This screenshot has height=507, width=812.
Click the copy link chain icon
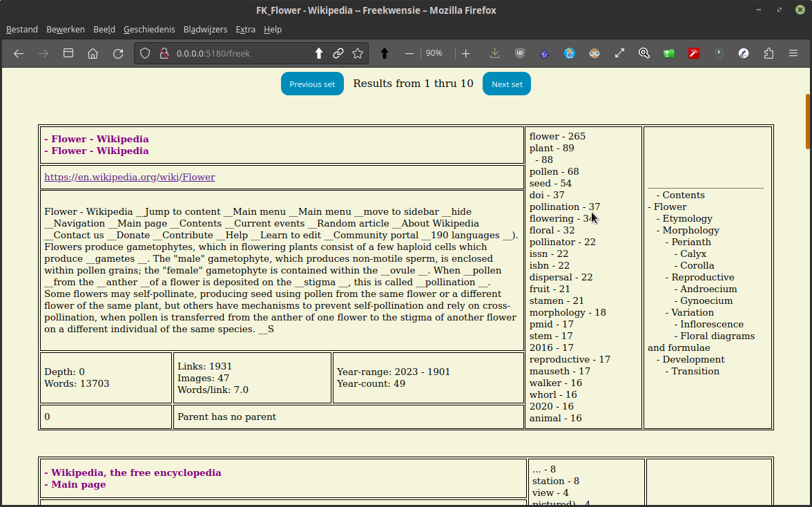(x=338, y=53)
